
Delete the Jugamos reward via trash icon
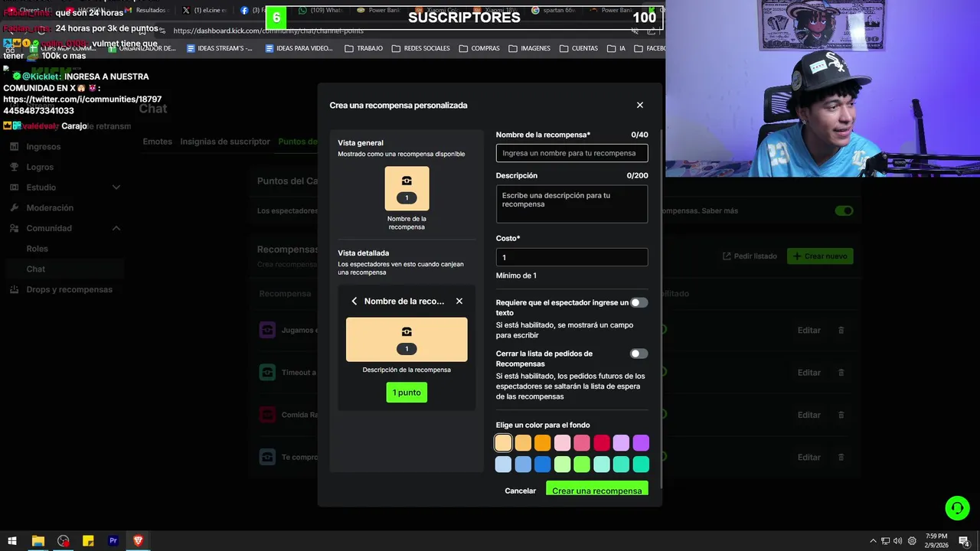point(841,330)
